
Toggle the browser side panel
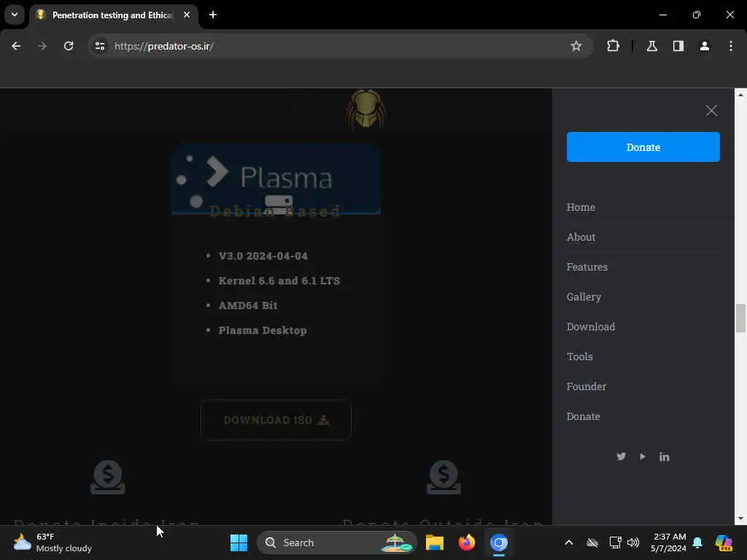(678, 46)
